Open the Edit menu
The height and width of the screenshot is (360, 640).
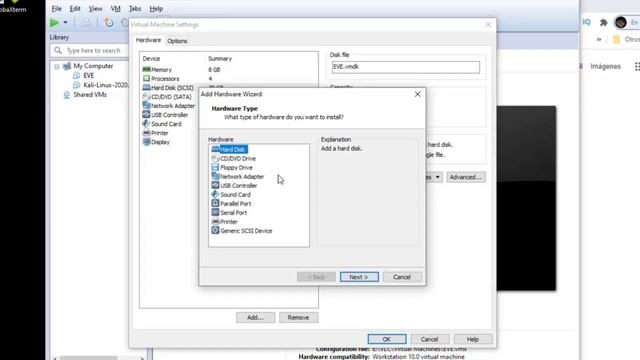tap(75, 9)
